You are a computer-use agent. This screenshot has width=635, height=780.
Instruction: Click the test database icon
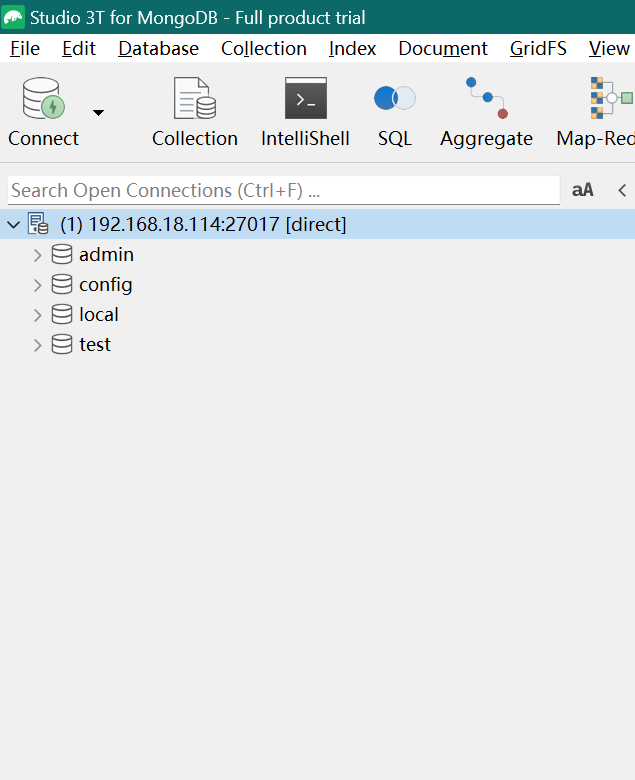[62, 344]
